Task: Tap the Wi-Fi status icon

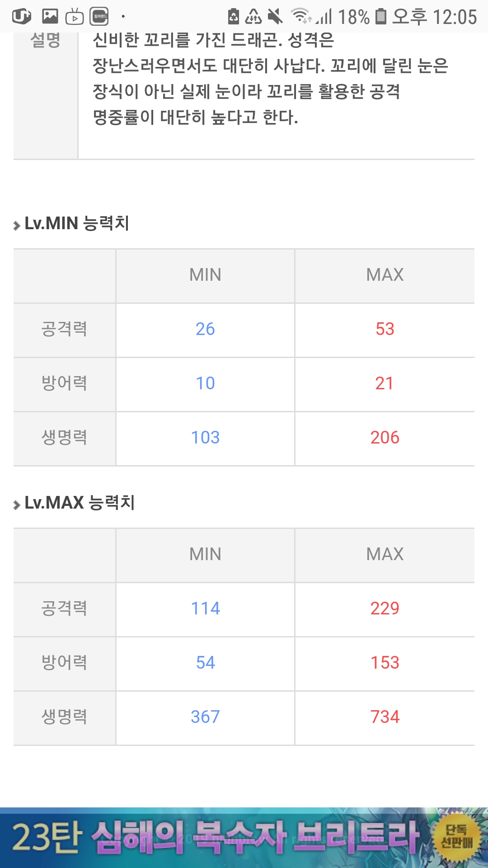Action: coord(301,16)
